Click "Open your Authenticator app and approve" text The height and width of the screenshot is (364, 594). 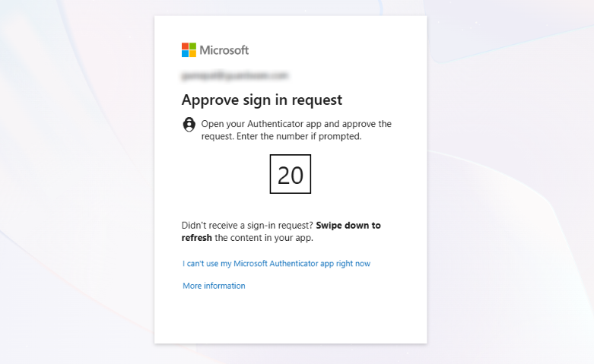click(296, 124)
